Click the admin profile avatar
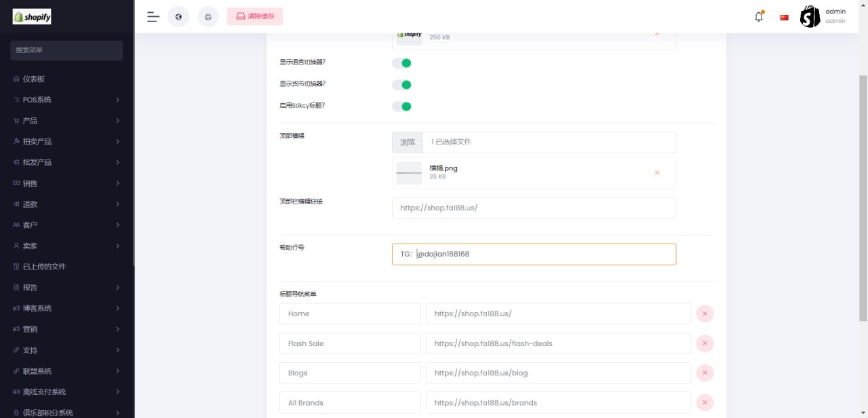 click(810, 17)
